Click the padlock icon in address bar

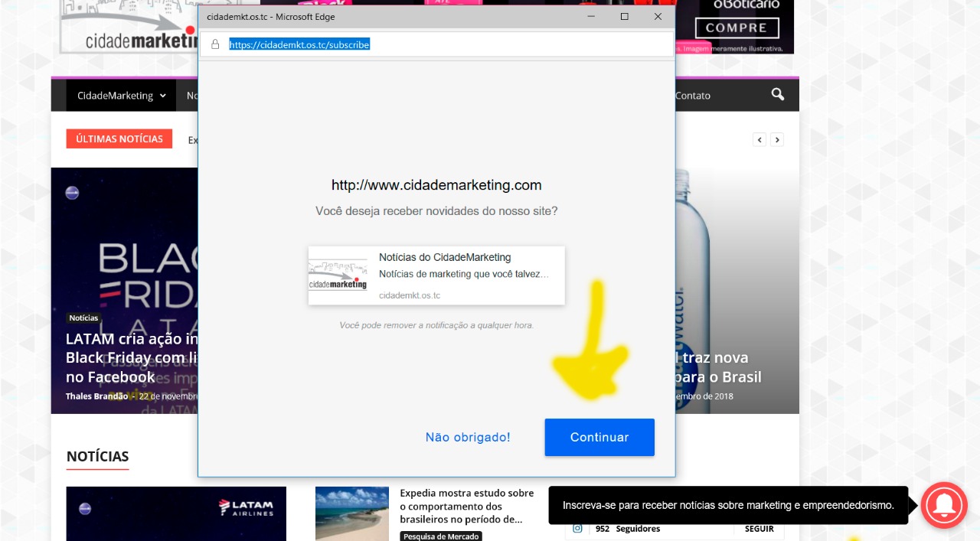click(215, 44)
